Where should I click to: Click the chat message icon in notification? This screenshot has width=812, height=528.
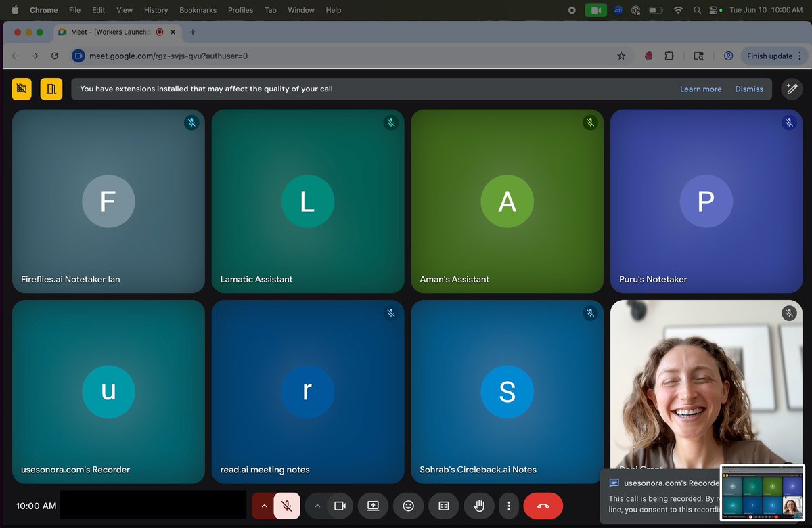(614, 483)
